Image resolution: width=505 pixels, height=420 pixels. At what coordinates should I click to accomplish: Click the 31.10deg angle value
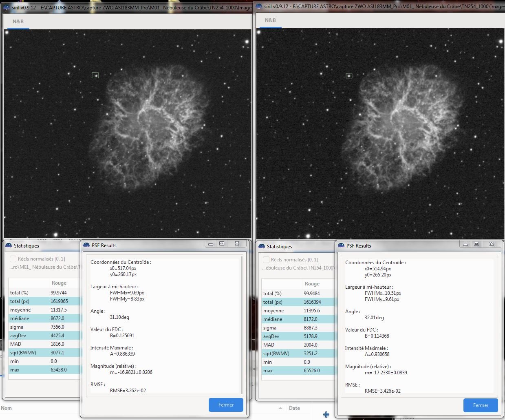click(119, 317)
